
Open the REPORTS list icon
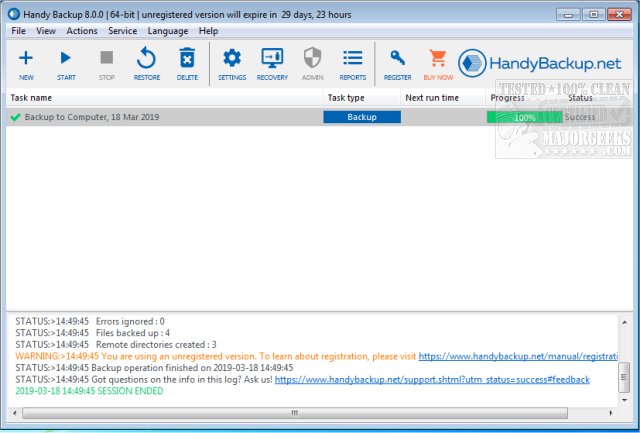(353, 64)
